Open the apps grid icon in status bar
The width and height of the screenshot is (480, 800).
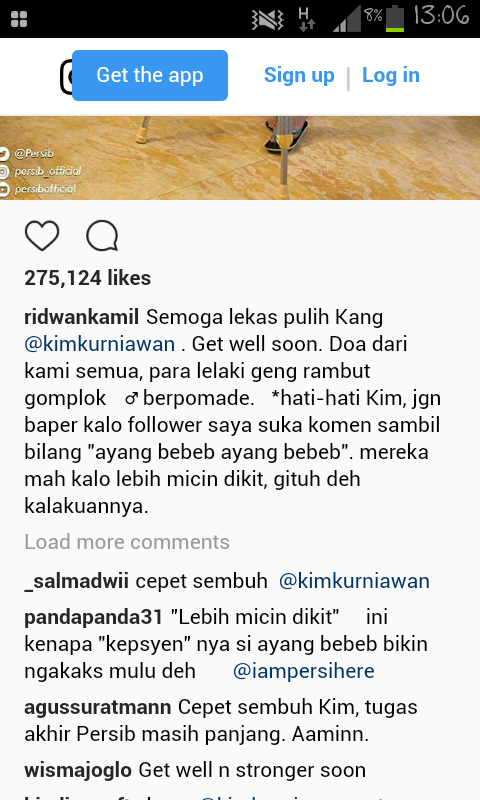coord(19,19)
